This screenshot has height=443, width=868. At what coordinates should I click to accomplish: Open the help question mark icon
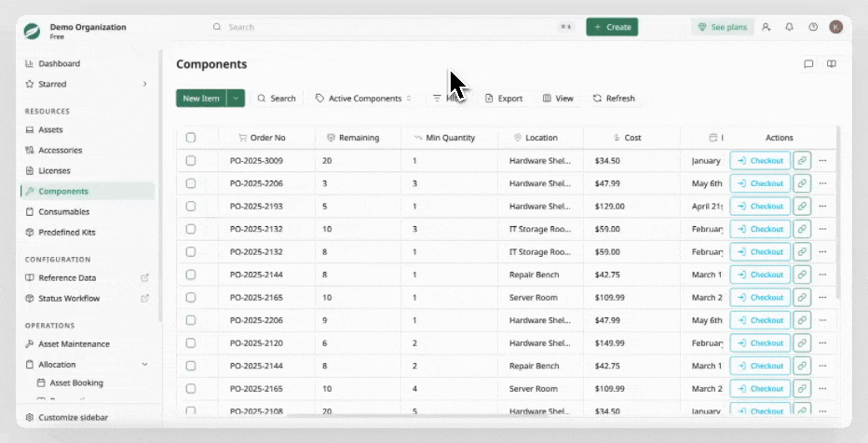[x=813, y=27]
